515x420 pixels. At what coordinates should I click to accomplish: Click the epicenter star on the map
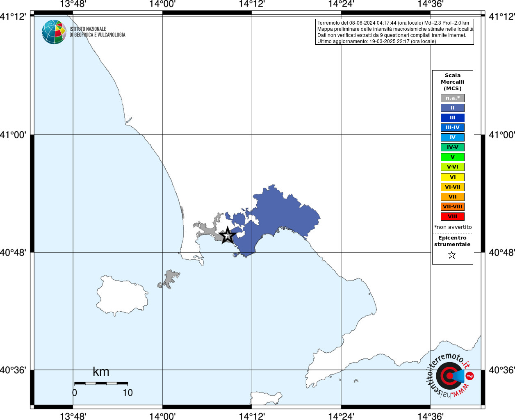click(x=228, y=235)
